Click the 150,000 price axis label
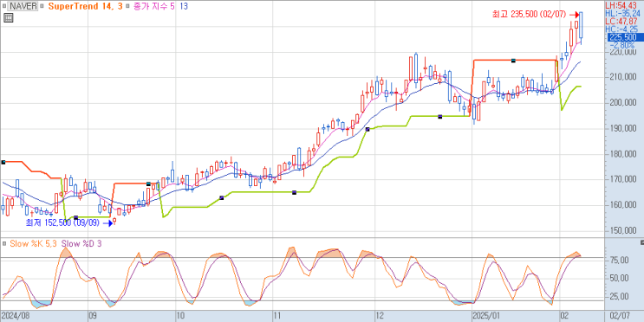The width and height of the screenshot is (644, 322). tap(622, 230)
